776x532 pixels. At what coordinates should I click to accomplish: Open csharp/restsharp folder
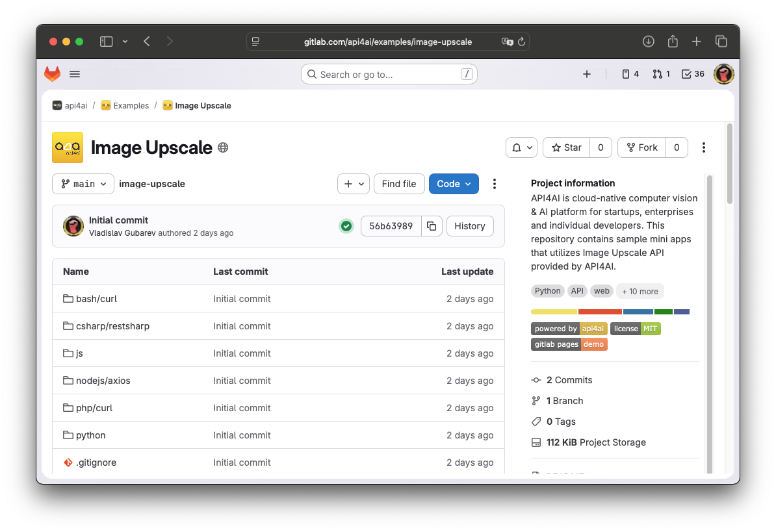[112, 326]
